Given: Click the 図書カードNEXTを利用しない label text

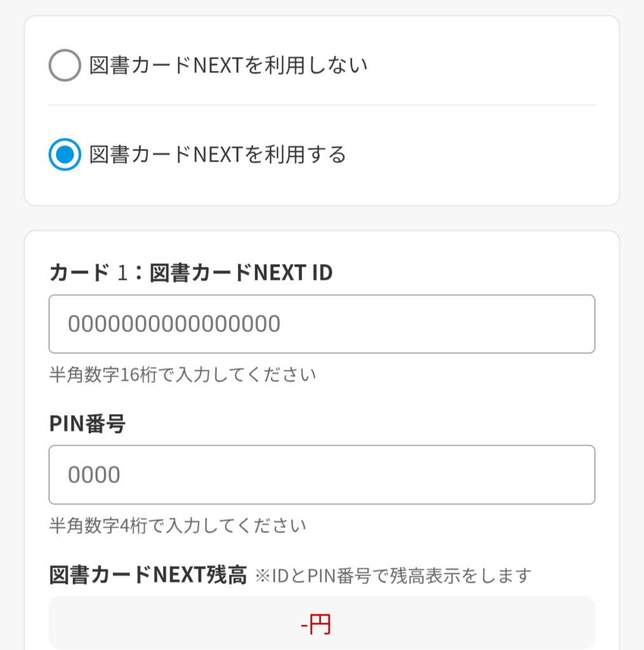Looking at the screenshot, I should [228, 65].
